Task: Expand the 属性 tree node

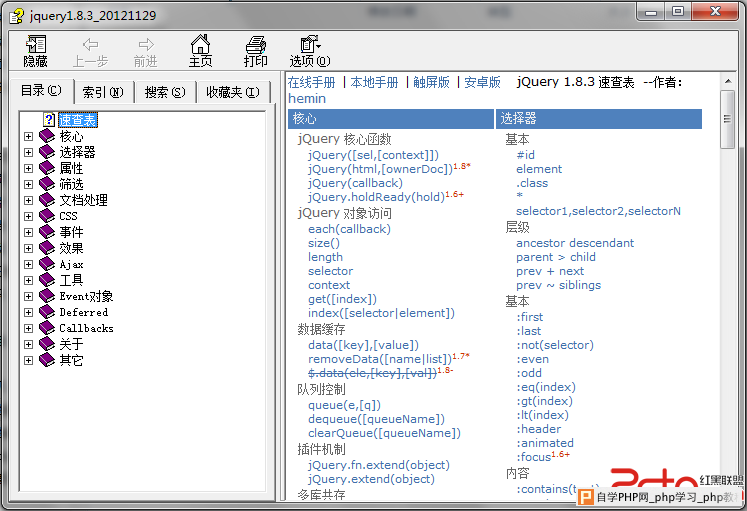Action: 29,169
